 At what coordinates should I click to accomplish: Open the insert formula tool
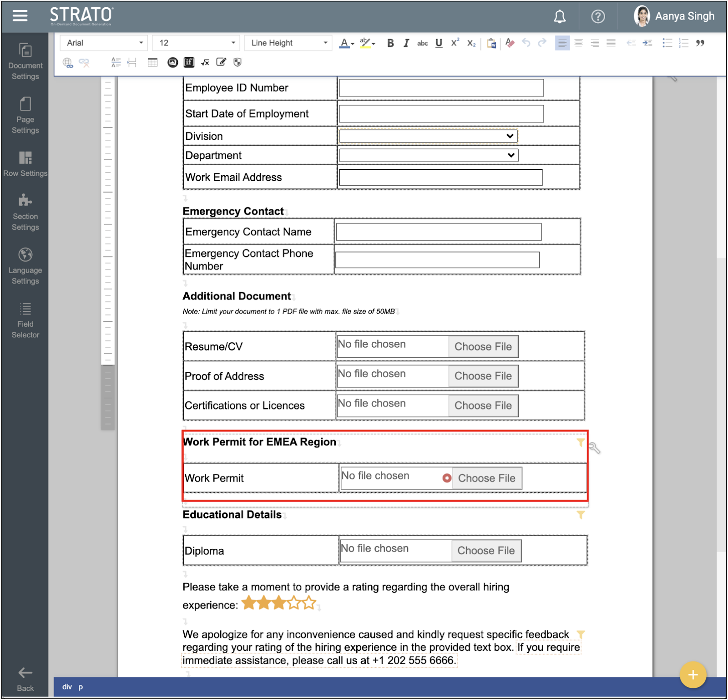click(205, 62)
